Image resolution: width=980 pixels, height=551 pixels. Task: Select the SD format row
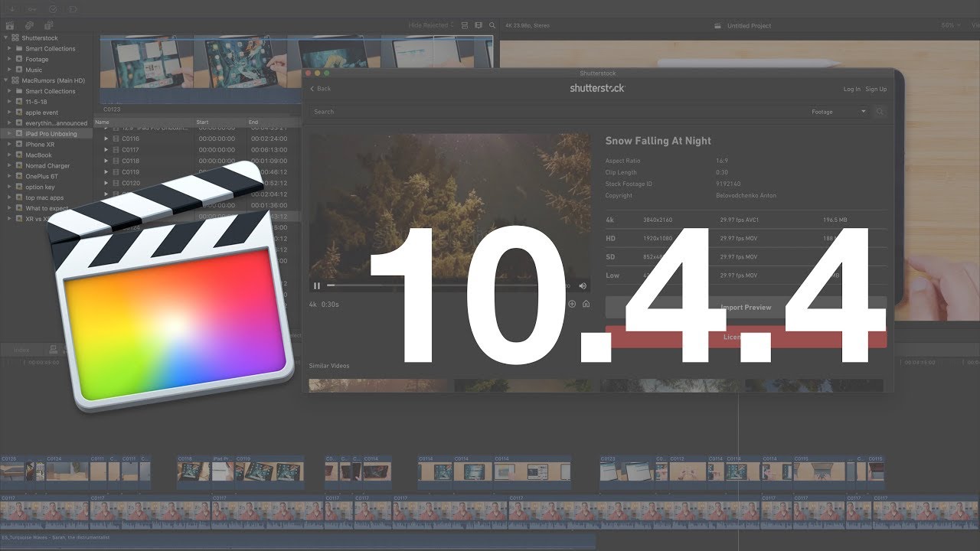click(746, 257)
